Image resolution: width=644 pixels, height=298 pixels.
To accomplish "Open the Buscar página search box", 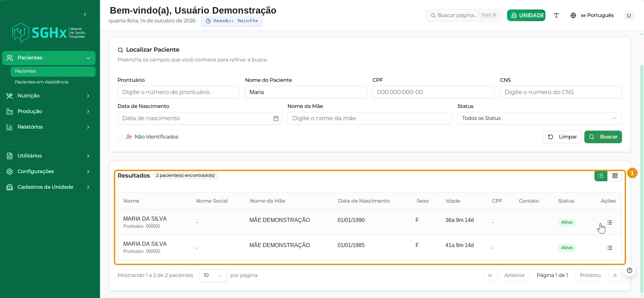I will click(x=464, y=15).
